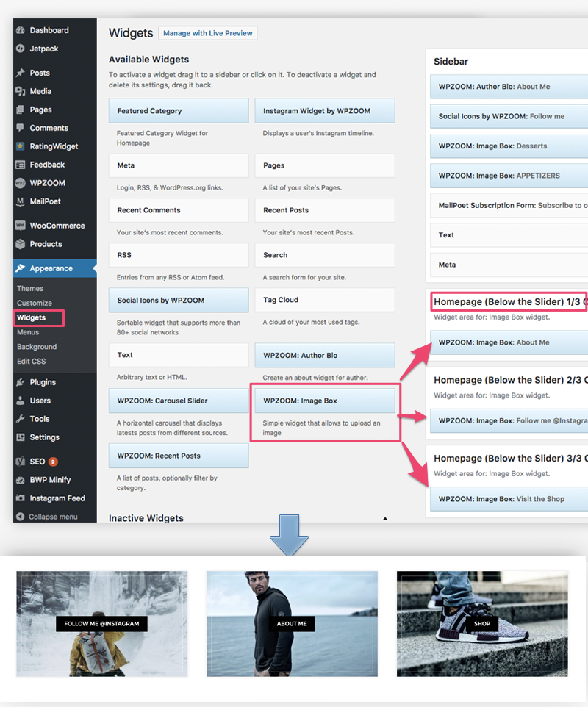The width and height of the screenshot is (588, 707).
Task: Click the Posts pushpin icon
Action: point(21,73)
